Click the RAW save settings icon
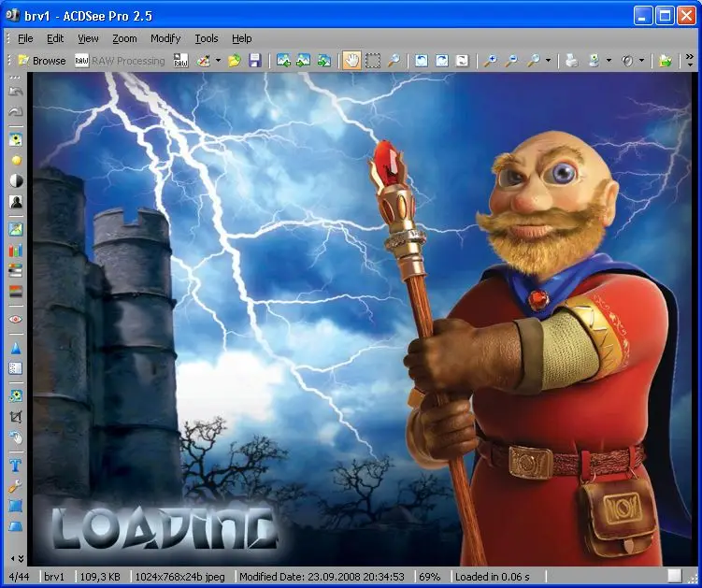 [x=180, y=61]
